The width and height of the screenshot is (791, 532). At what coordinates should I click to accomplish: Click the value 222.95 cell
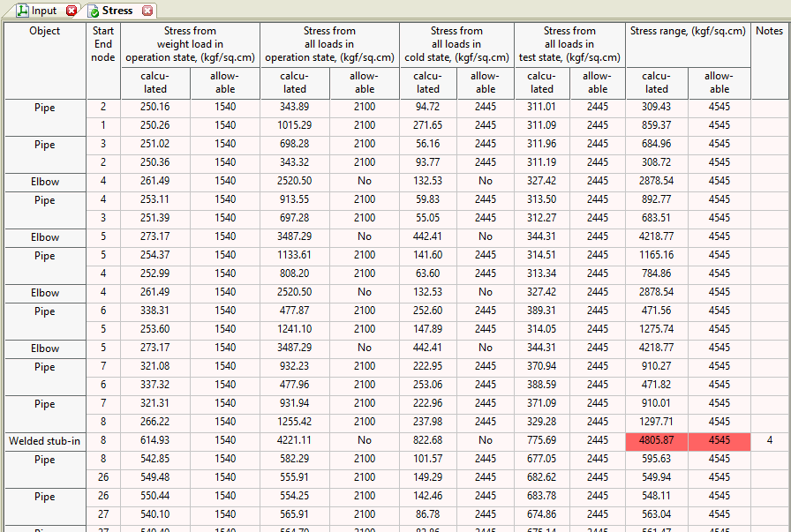pos(428,366)
